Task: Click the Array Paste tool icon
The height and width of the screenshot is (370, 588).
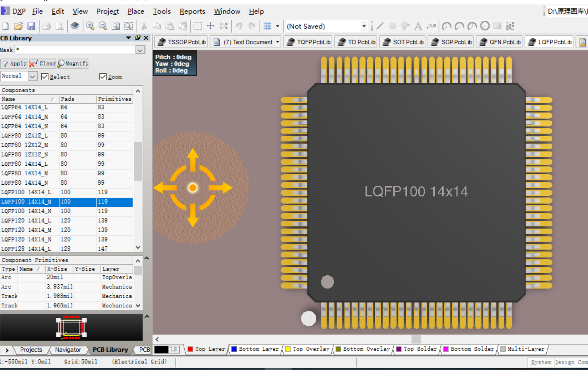Action: point(510,26)
